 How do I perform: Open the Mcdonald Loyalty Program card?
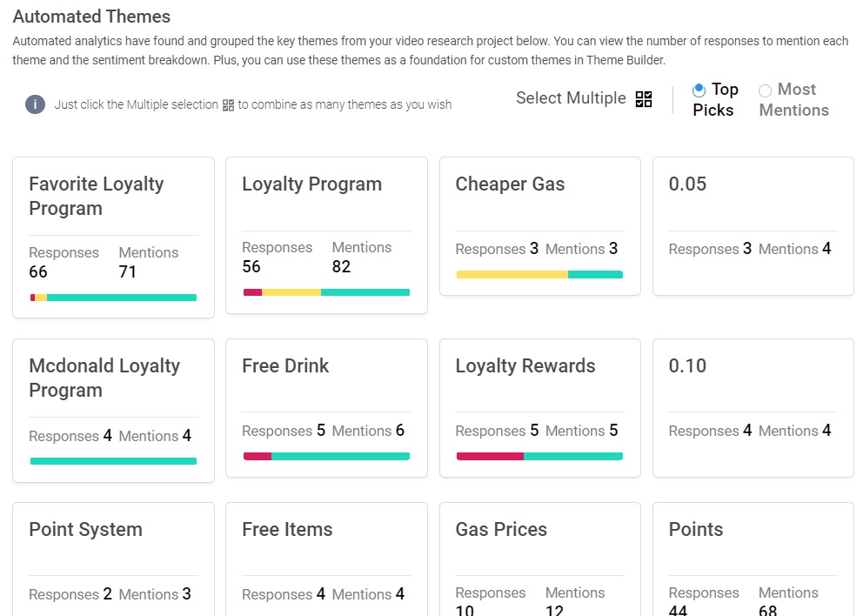(113, 411)
